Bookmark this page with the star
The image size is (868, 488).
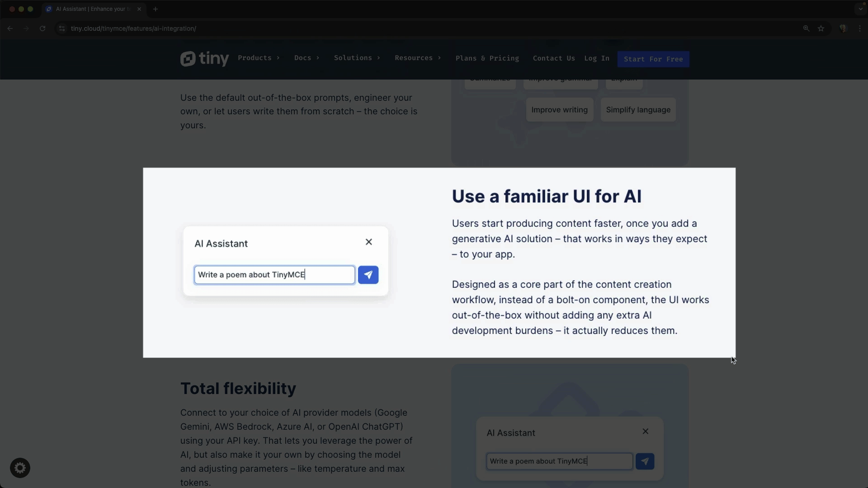pos(821,28)
